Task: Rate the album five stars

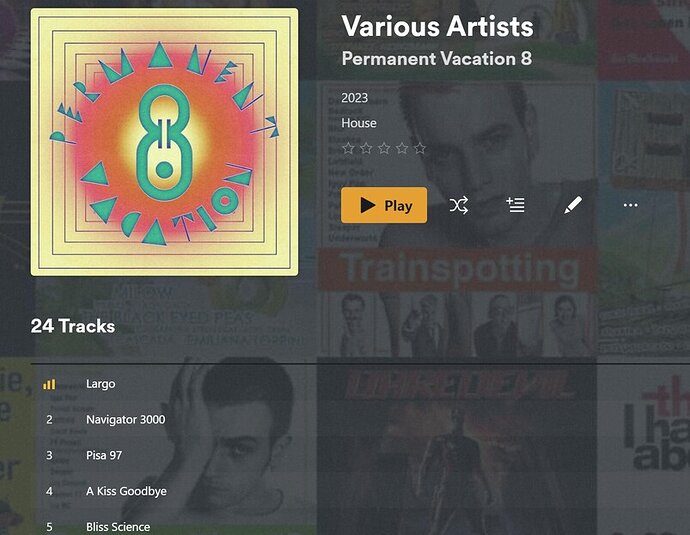Action: (420, 148)
